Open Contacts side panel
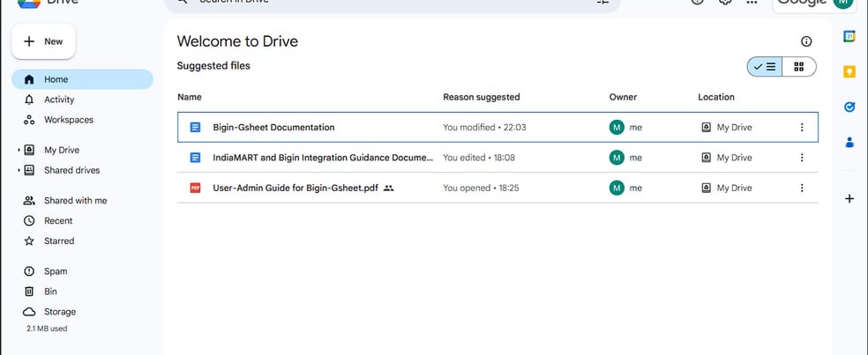 pos(849,142)
